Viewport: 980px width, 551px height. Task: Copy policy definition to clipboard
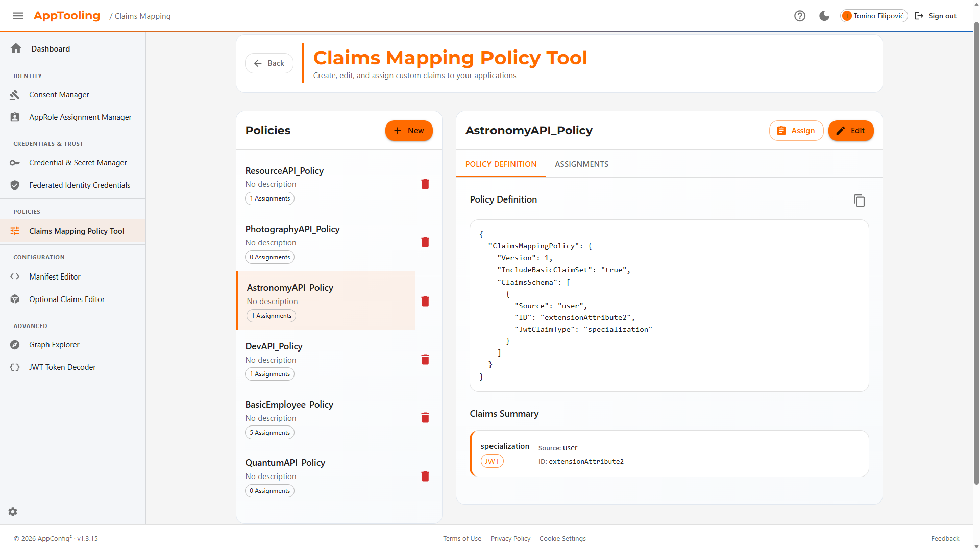click(859, 201)
